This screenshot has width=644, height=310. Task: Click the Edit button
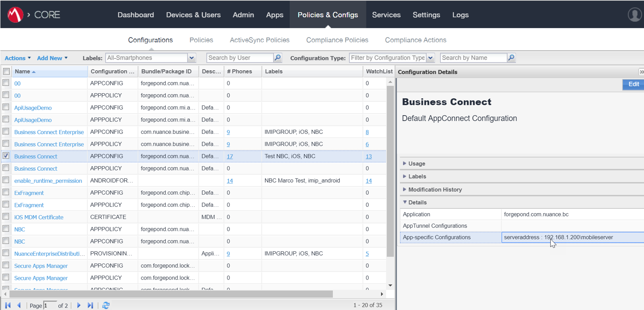click(x=633, y=84)
